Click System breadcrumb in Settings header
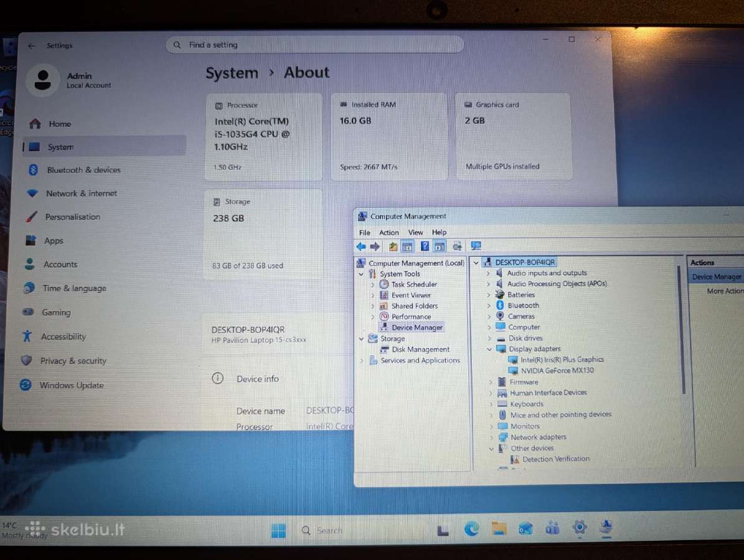The height and width of the screenshot is (560, 744). click(232, 73)
